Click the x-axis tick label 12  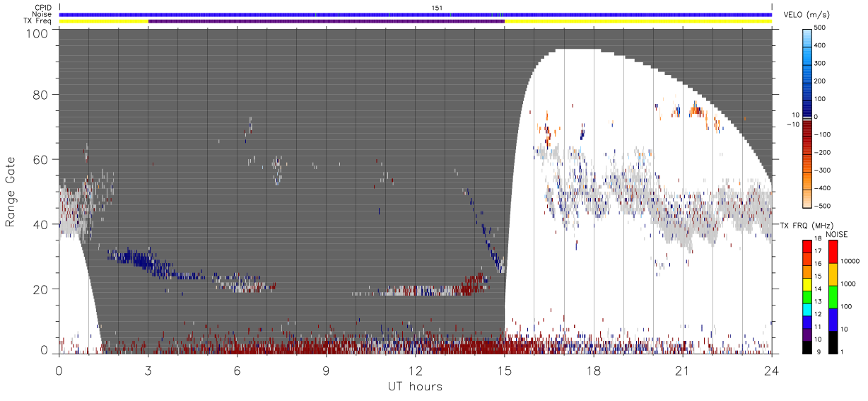[x=415, y=371]
